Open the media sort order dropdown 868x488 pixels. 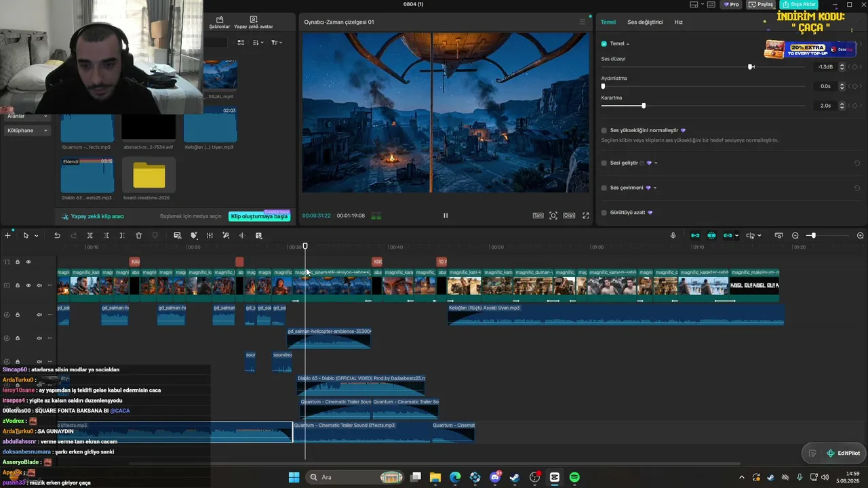click(x=258, y=42)
